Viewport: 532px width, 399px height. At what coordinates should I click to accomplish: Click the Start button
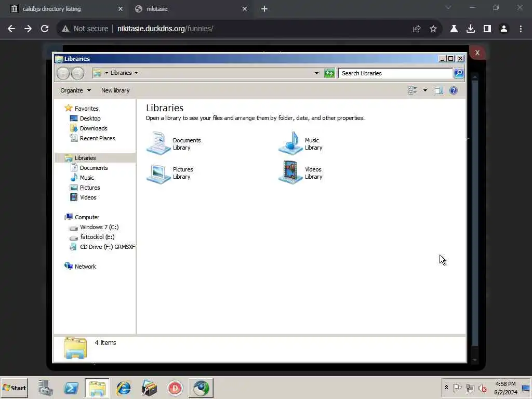[x=14, y=388]
